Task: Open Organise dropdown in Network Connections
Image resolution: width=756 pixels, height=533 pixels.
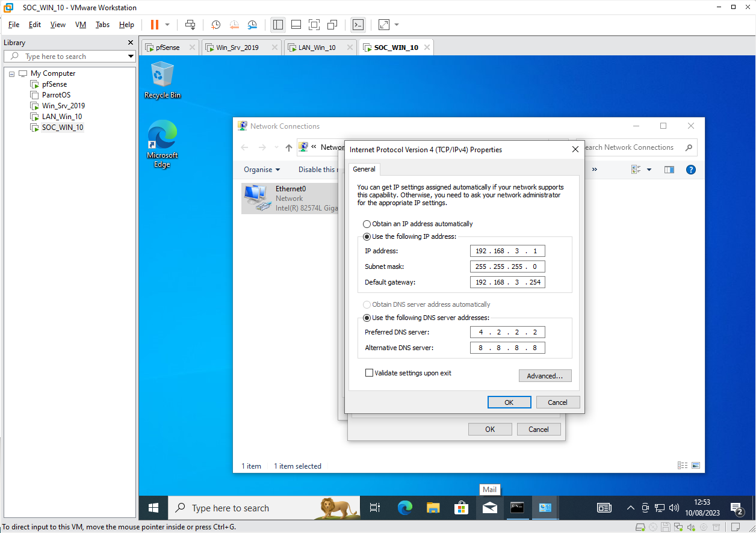Action: (x=262, y=170)
